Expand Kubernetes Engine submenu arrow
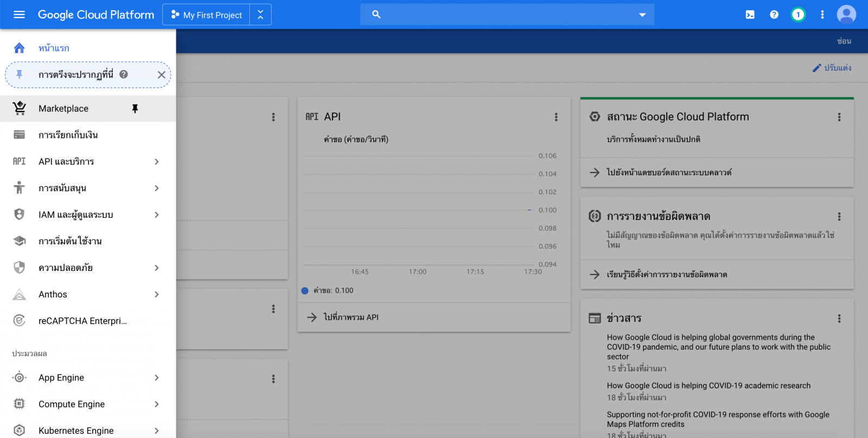Screen dimensions: 868x438 [157, 430]
